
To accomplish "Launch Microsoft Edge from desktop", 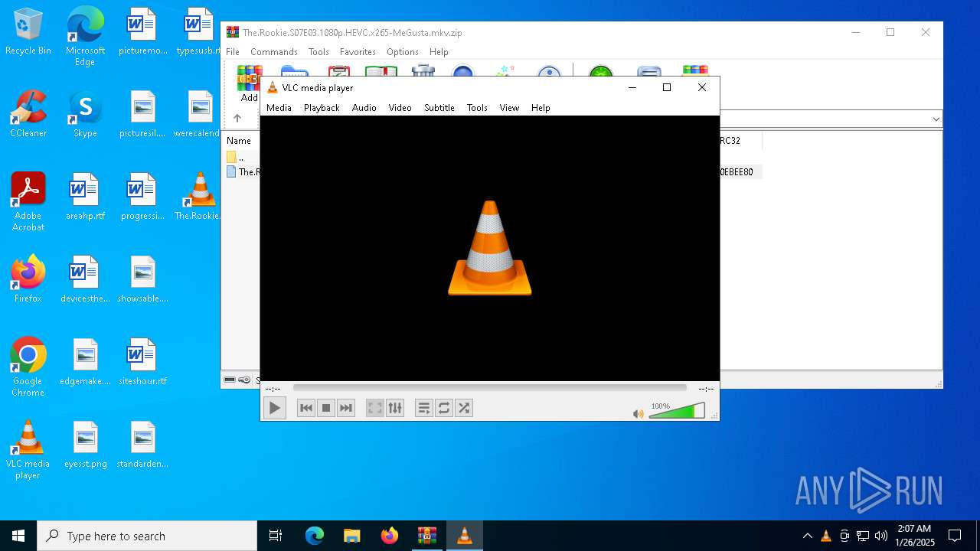I will (85, 37).
